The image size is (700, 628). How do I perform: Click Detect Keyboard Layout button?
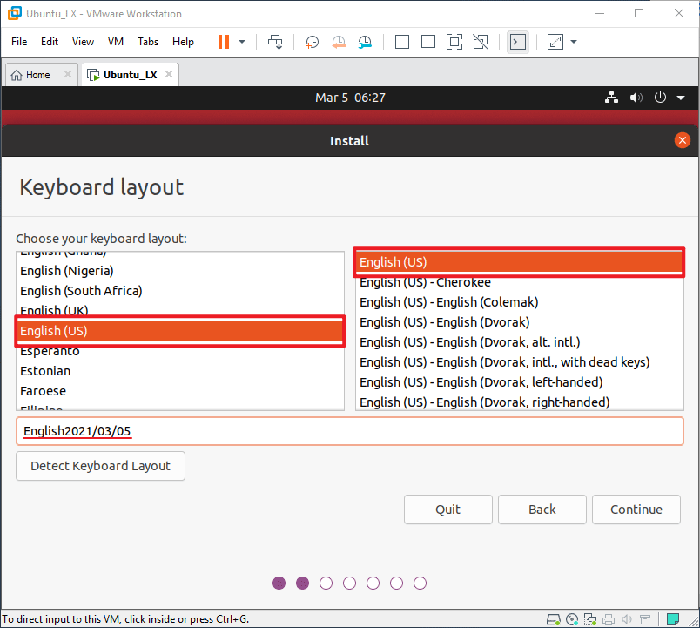click(x=100, y=466)
